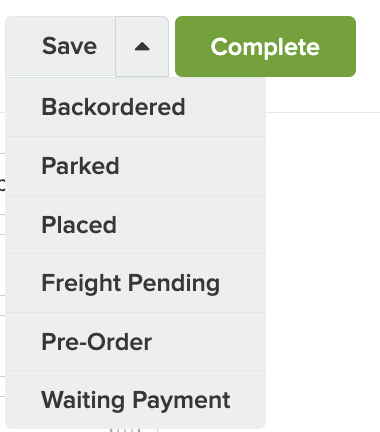The height and width of the screenshot is (432, 380).
Task: Mark the order as Parked
Action: (x=135, y=166)
